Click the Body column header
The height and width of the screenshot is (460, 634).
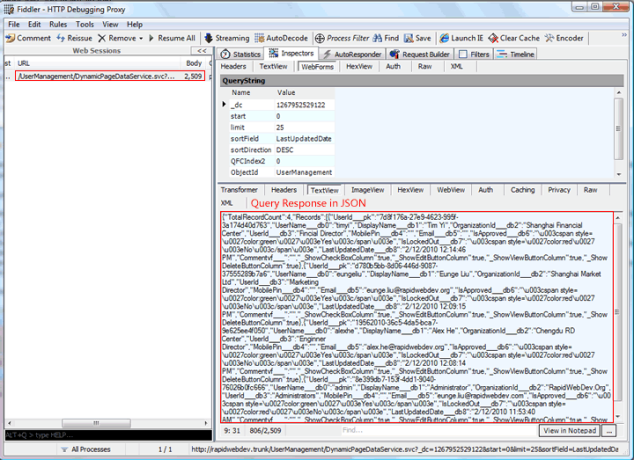coord(194,63)
